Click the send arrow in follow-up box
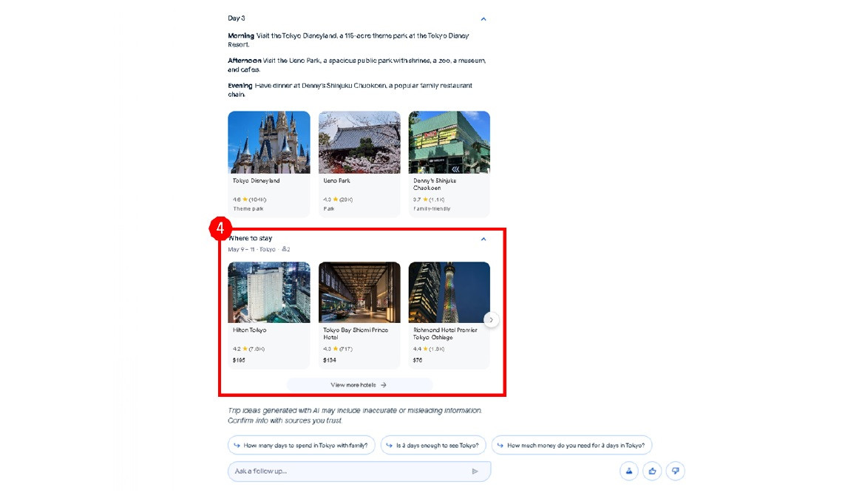865x504 pixels. (475, 471)
